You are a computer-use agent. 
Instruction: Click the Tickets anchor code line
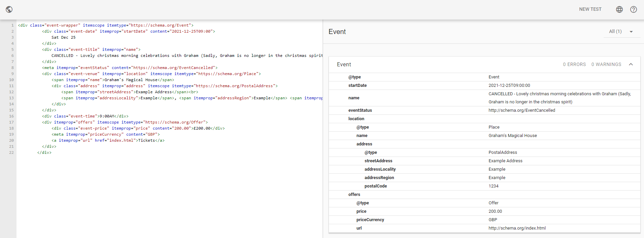[108, 140]
